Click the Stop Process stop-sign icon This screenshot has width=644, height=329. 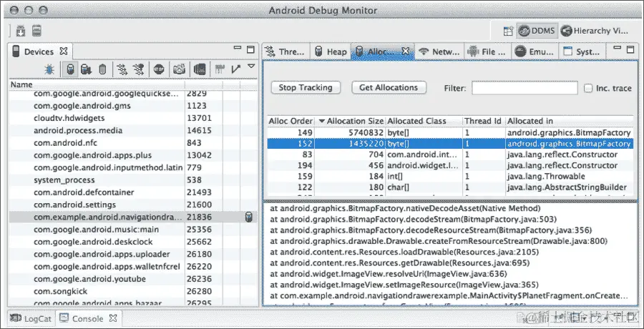[x=159, y=69]
